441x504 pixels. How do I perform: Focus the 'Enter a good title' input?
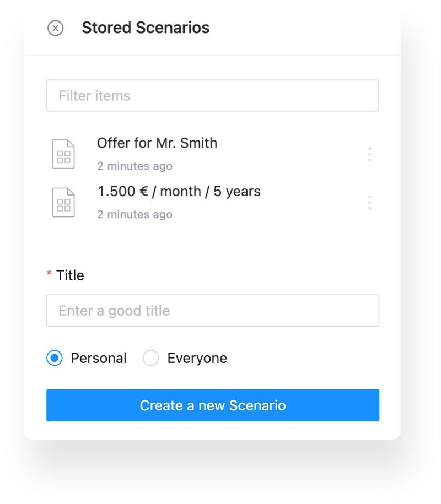click(212, 311)
